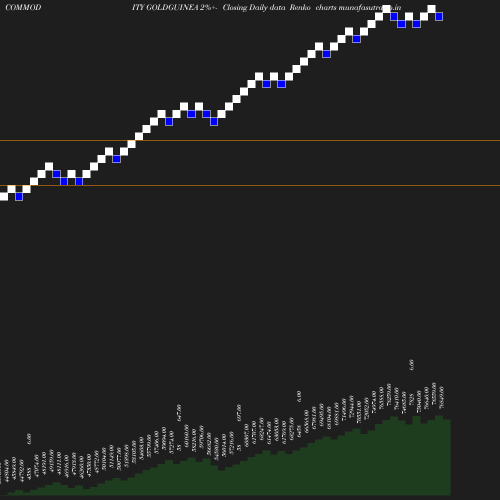The height and width of the screenshot is (500, 500).
Task: Click the munafasutra website label in the title
Action: (x=370, y=8)
